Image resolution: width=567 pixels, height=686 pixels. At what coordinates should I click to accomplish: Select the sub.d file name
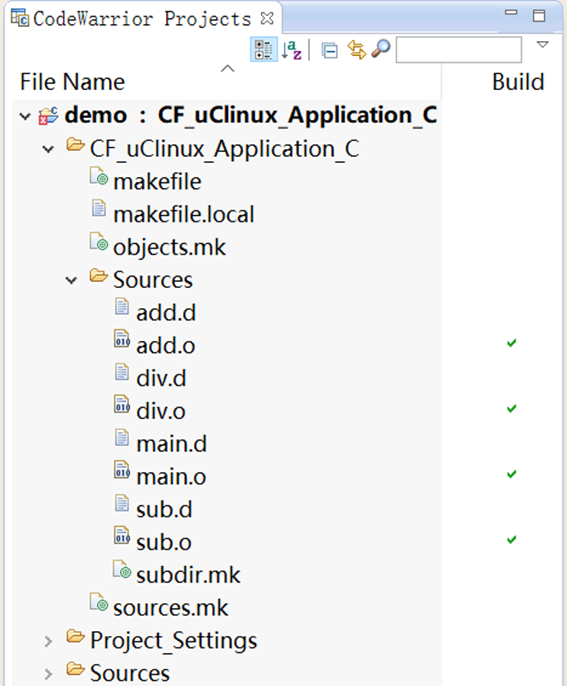coord(164,510)
